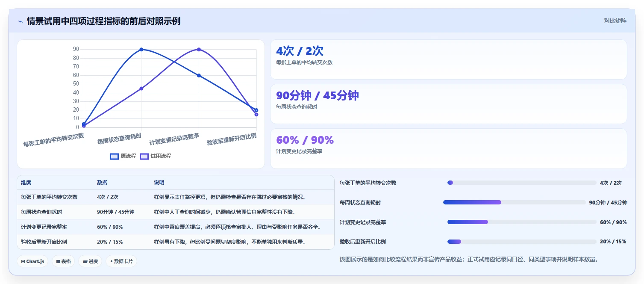Viewport: 644px width, 284px height.
Task: Click the description starting 样例显示责任路径更短
Action: 230,197
